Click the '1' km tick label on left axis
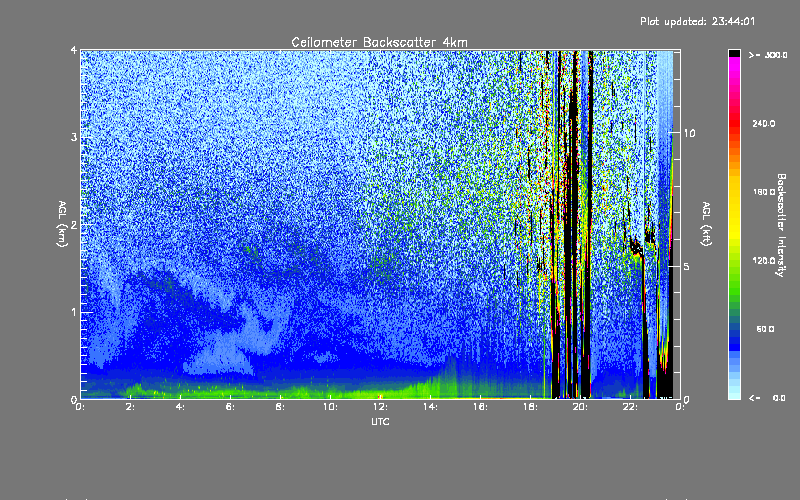This screenshot has width=800, height=500. pyautogui.click(x=74, y=312)
